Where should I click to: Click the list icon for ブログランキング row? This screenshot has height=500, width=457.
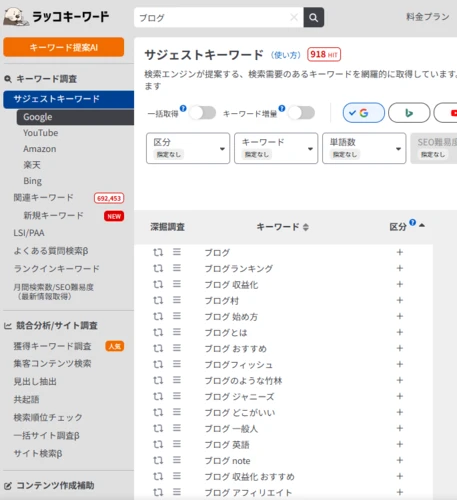177,268
